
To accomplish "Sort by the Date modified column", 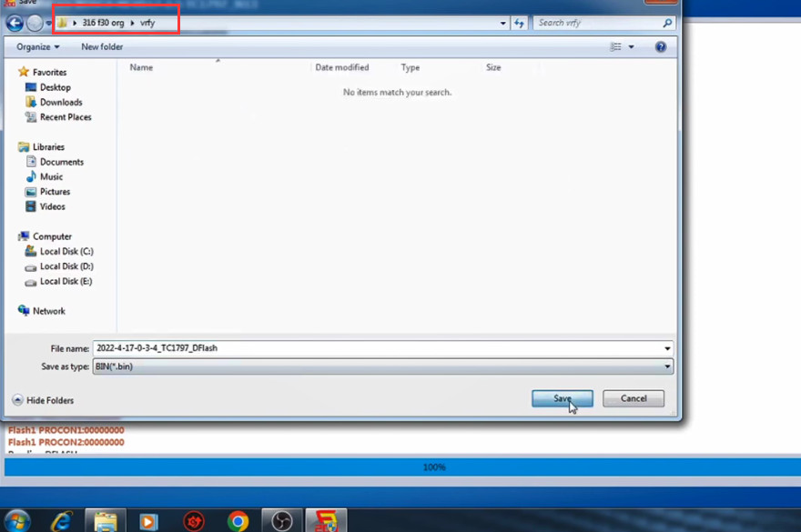I will pyautogui.click(x=342, y=68).
